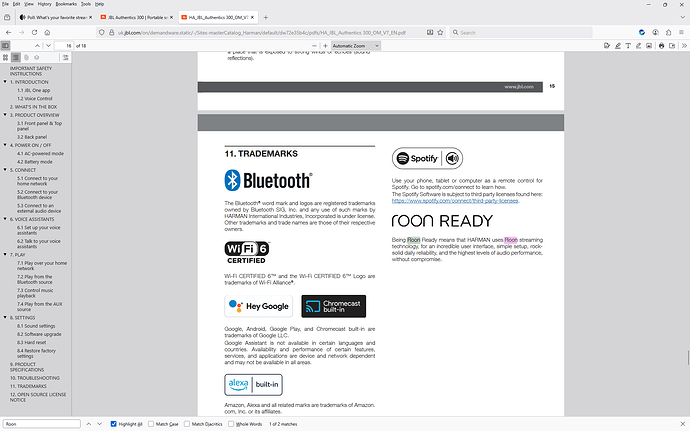Screen dimensions: 690x431
Task: Select the draw tool in PDF toolbar
Action: (639, 45)
